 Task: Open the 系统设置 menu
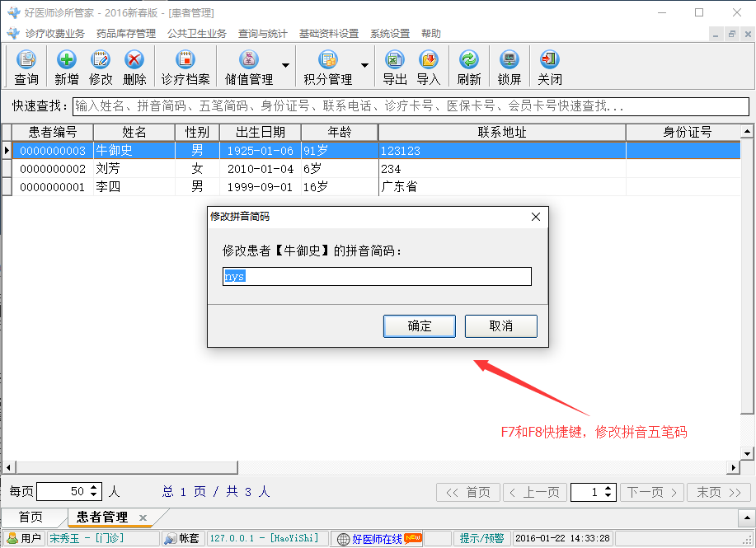[x=390, y=33]
